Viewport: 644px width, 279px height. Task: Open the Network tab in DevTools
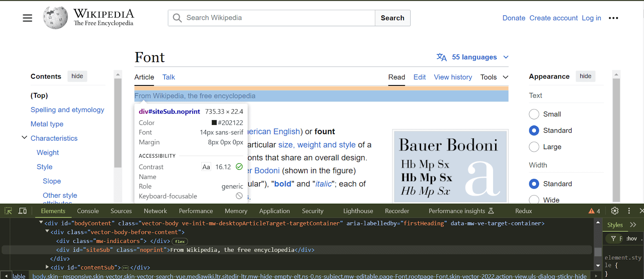[155, 211]
